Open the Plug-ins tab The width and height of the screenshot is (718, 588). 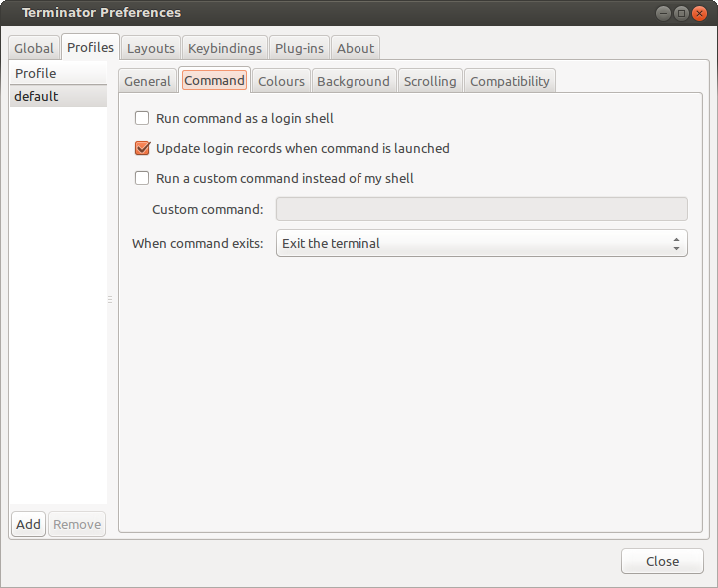tap(299, 48)
